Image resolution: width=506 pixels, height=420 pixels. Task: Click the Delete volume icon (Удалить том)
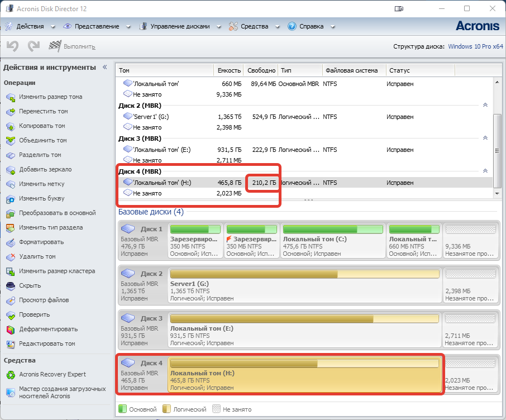click(x=11, y=257)
